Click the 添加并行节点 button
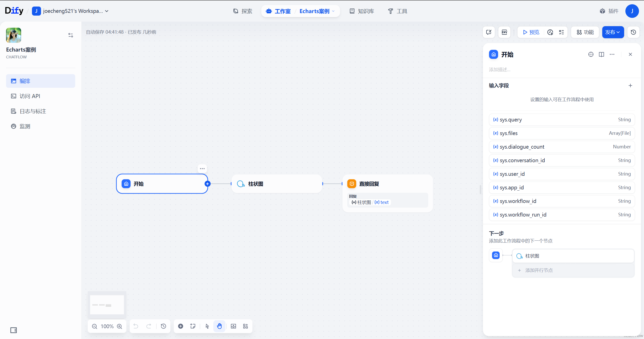Screen dimensions: 644x339 coord(539,270)
